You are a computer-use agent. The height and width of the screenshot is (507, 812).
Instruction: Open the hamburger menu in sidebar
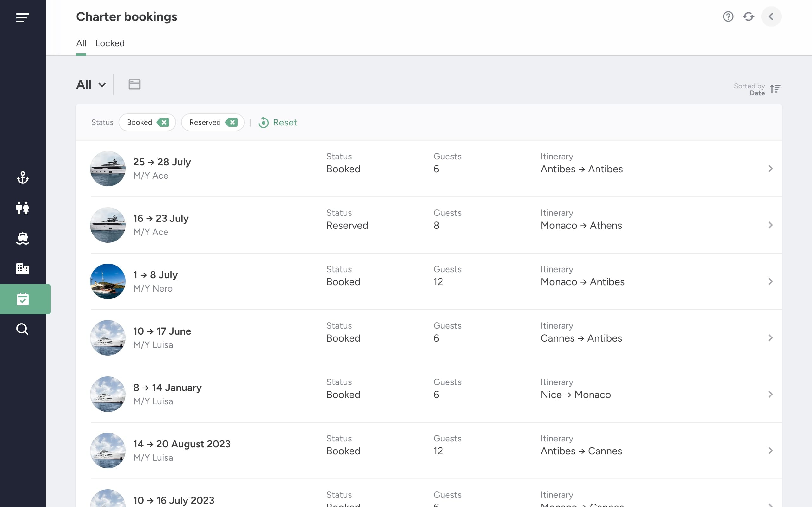click(x=23, y=17)
